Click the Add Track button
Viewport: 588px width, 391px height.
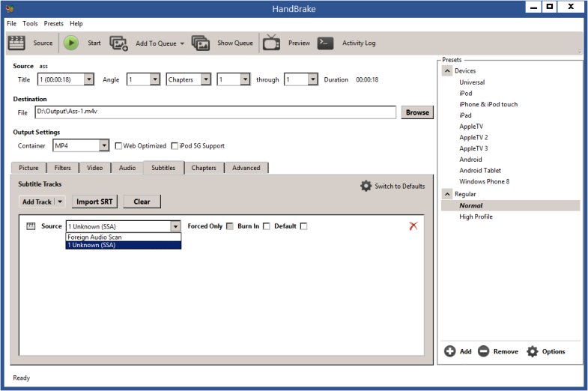pos(37,201)
